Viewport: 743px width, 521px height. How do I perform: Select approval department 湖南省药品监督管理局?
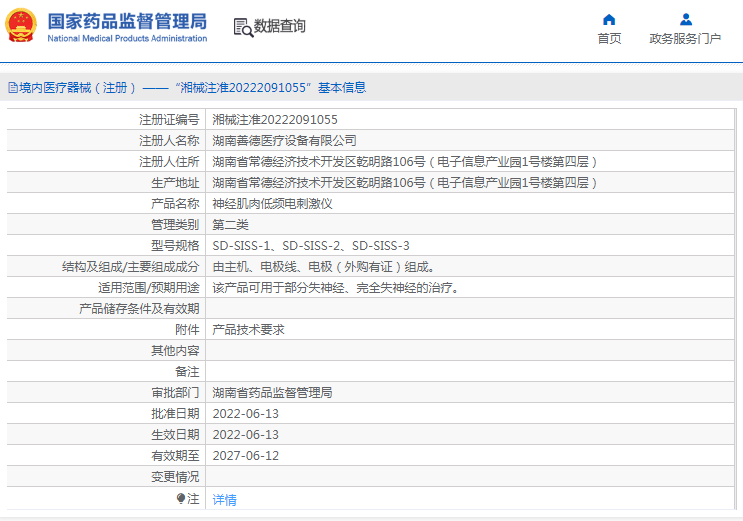tap(272, 393)
